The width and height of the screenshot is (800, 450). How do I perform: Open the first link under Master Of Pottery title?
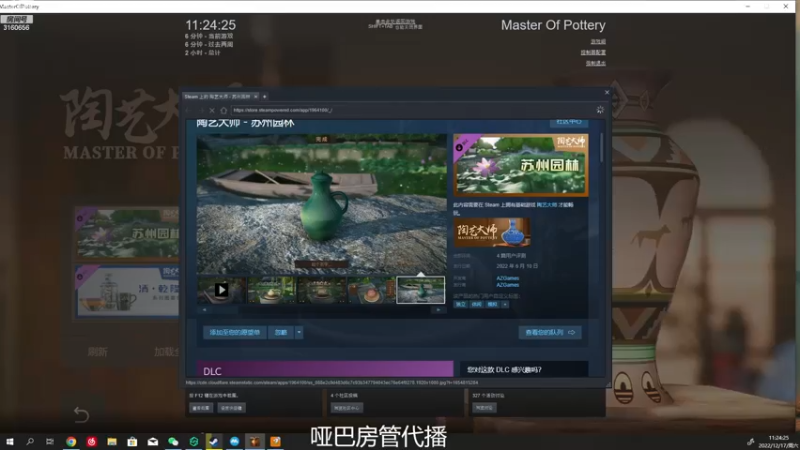[x=598, y=41]
